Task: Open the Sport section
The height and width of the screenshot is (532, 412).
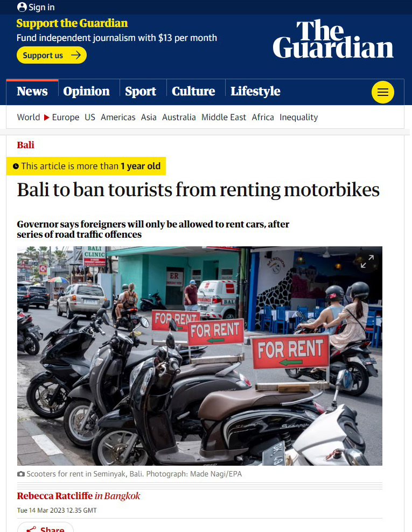Action: [x=141, y=91]
